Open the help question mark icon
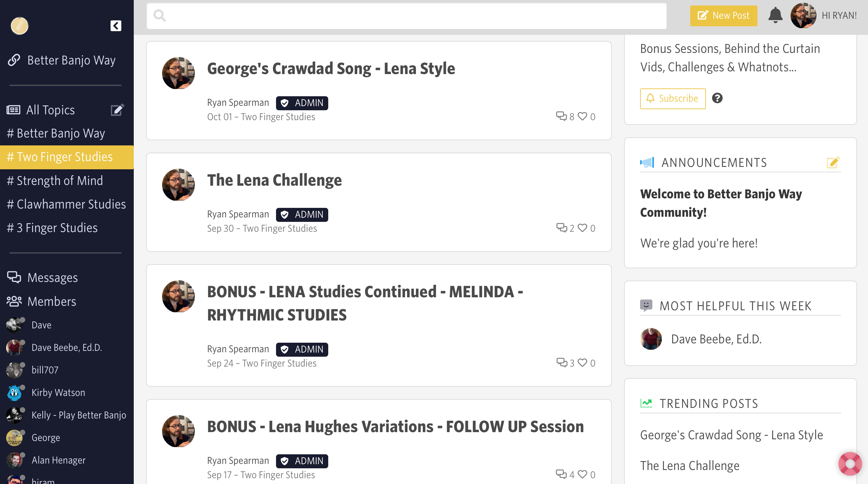The width and height of the screenshot is (868, 484). click(x=717, y=98)
